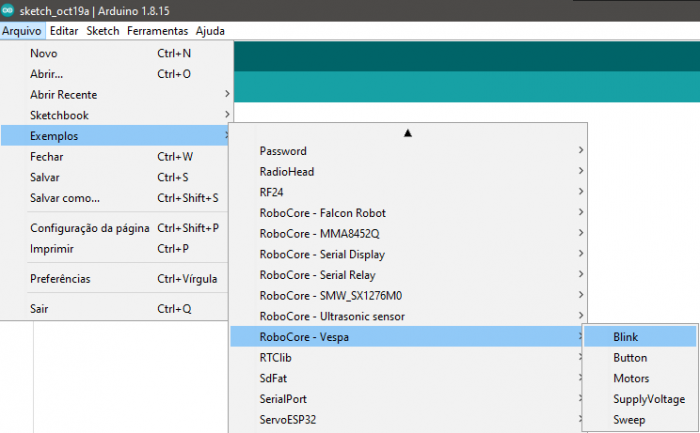Choose Fechar in the file menu
Viewport: 700px width, 433px height.
117,157
